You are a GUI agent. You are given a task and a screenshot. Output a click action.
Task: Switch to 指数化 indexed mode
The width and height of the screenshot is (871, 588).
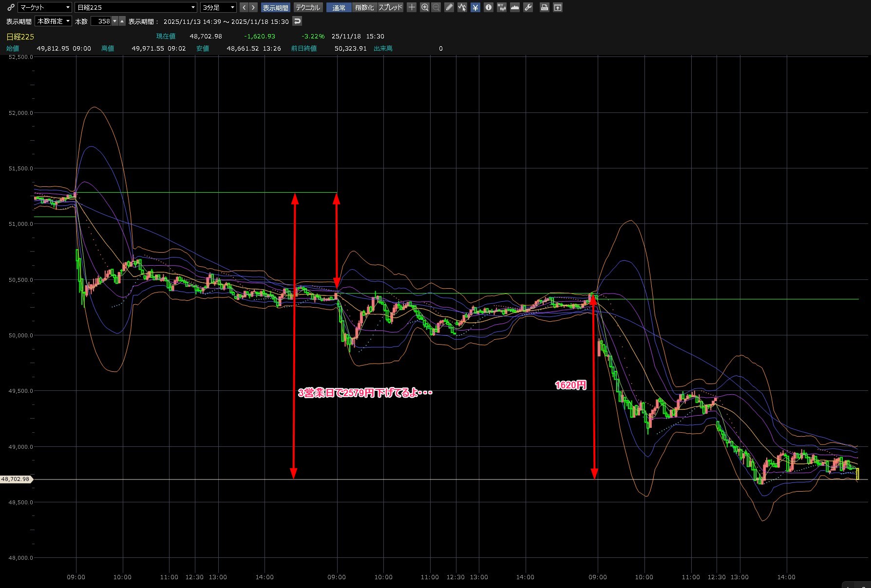[x=364, y=7]
